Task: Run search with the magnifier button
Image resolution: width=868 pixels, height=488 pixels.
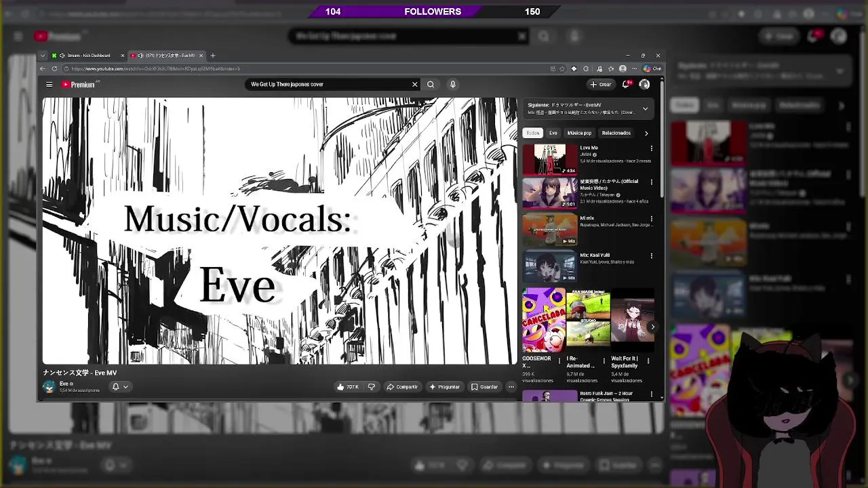Action: pyautogui.click(x=431, y=84)
